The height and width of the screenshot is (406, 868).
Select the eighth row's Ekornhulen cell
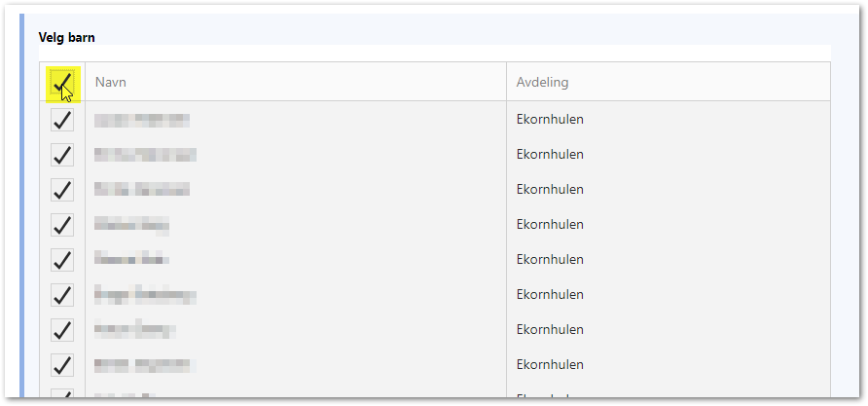tap(550, 364)
